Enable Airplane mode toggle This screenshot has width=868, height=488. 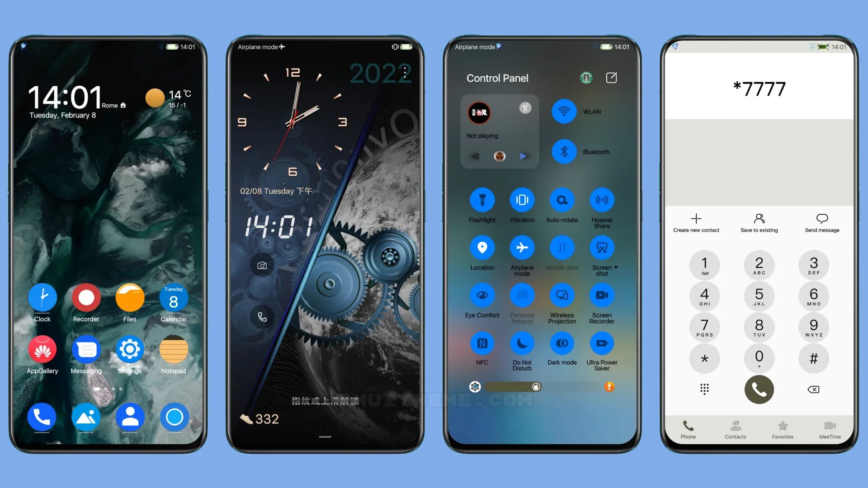click(x=522, y=247)
